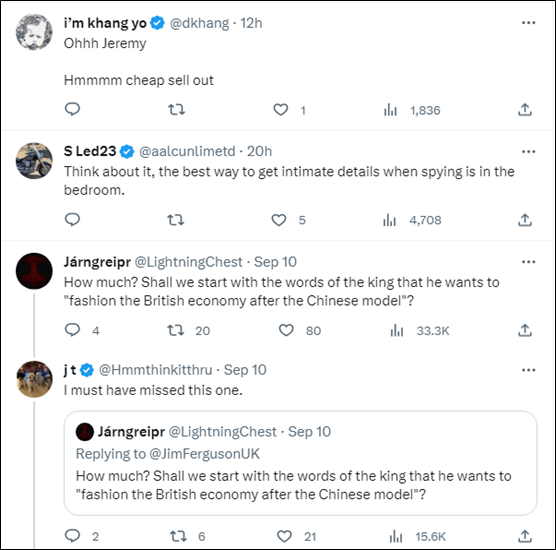Screen dimensions: 556x550
Task: Expand more options for Járngreipr's tweet
Action: click(528, 262)
